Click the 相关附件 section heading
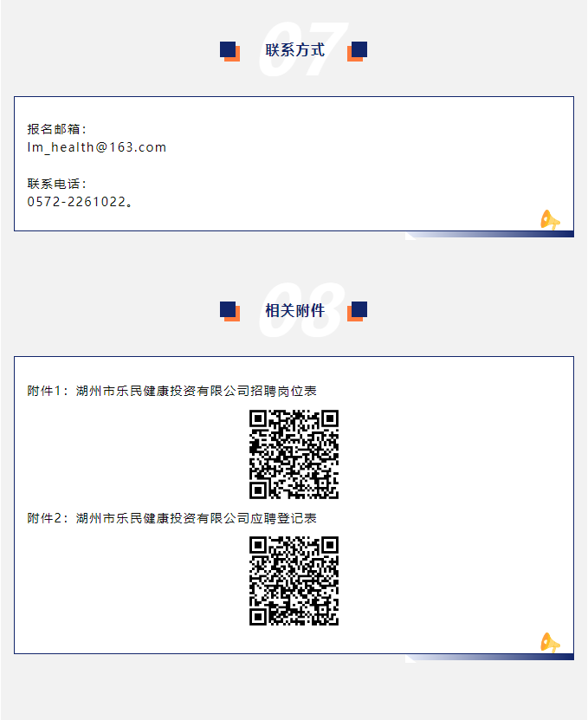This screenshot has width=588, height=720. tap(294, 310)
